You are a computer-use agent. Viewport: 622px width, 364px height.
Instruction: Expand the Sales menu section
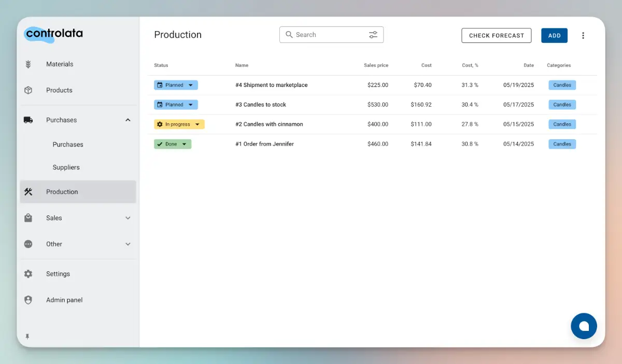click(x=128, y=218)
